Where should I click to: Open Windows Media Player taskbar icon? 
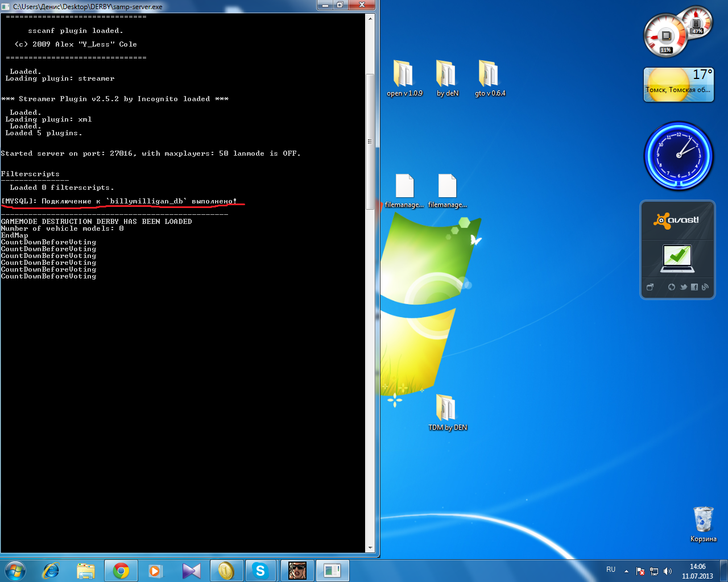coord(155,571)
